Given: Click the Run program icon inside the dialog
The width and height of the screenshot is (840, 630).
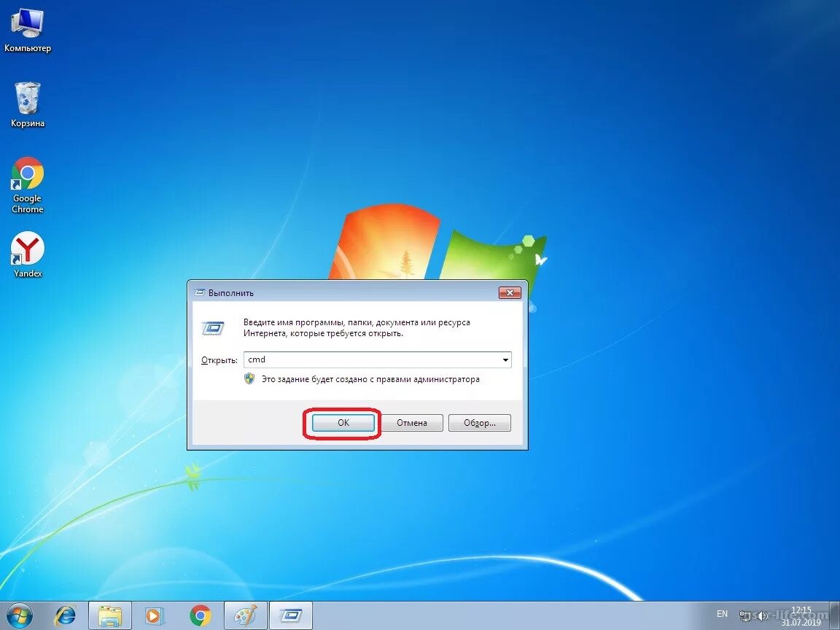Looking at the screenshot, I should point(213,328).
